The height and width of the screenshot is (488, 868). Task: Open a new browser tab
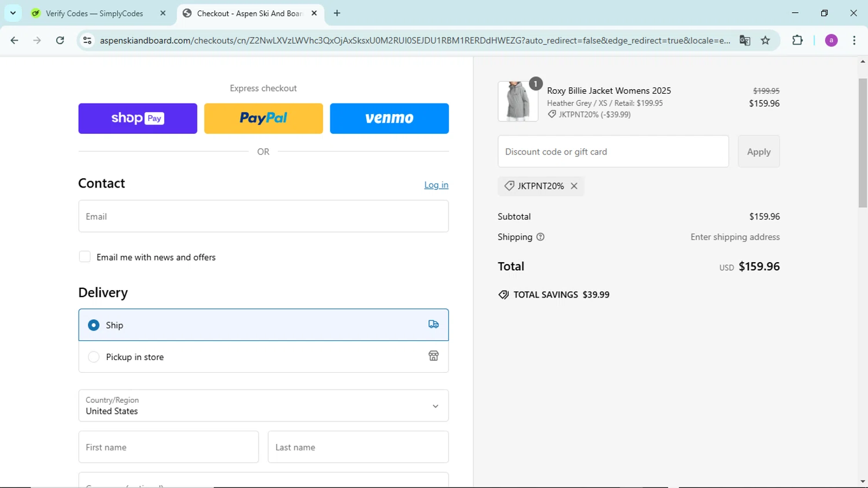(x=337, y=13)
